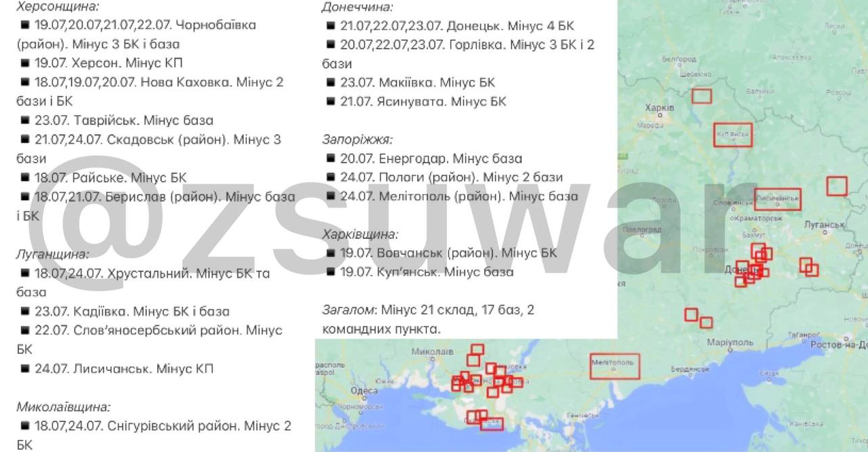Click the Бердянськ label on the coast
Screen dimensions: 868x452
pos(690,368)
